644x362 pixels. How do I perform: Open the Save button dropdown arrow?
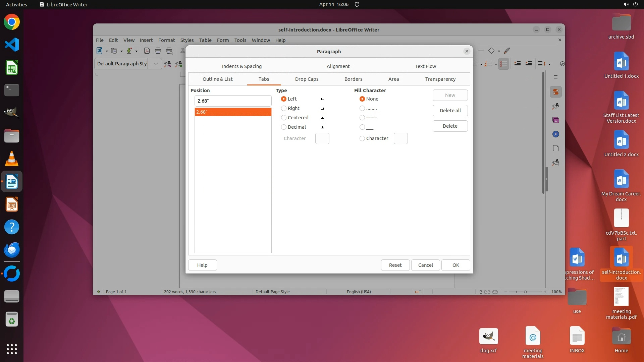tap(136, 51)
